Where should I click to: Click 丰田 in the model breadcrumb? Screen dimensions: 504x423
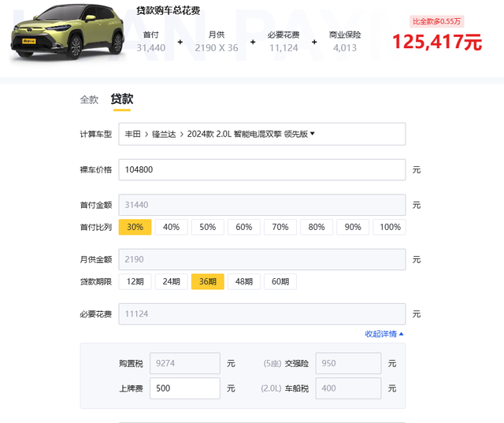[133, 134]
